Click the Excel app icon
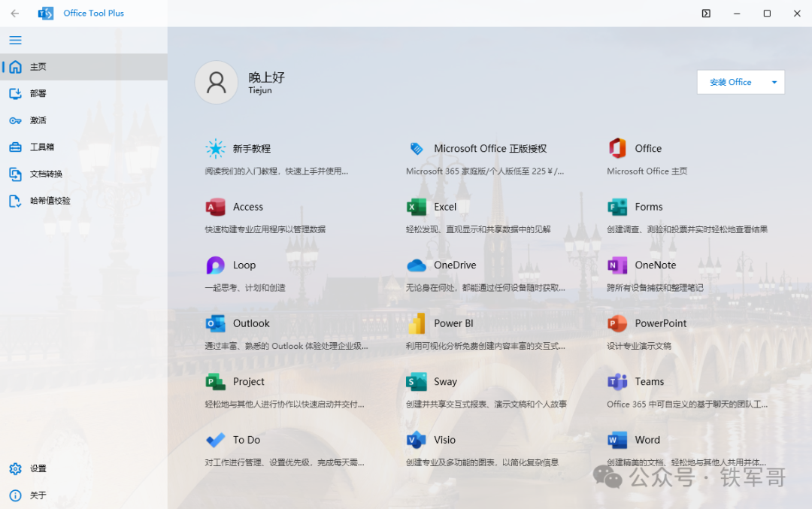Screen dimensions: 812x509 click(416, 207)
